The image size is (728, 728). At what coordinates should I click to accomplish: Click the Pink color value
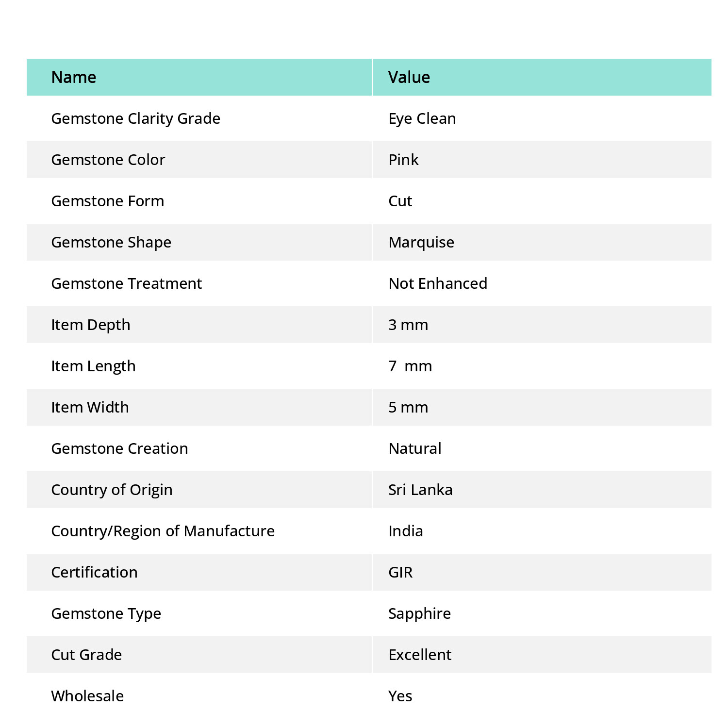click(403, 160)
